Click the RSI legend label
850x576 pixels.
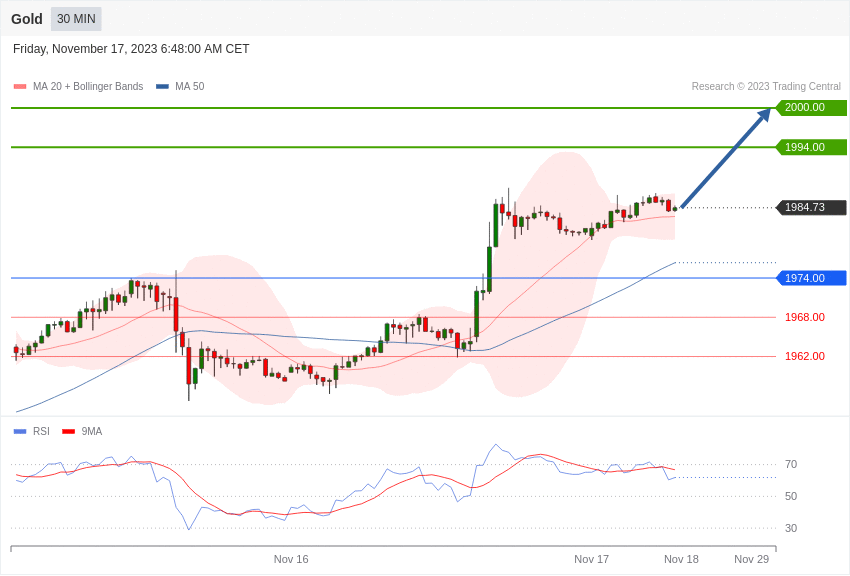coord(41,431)
